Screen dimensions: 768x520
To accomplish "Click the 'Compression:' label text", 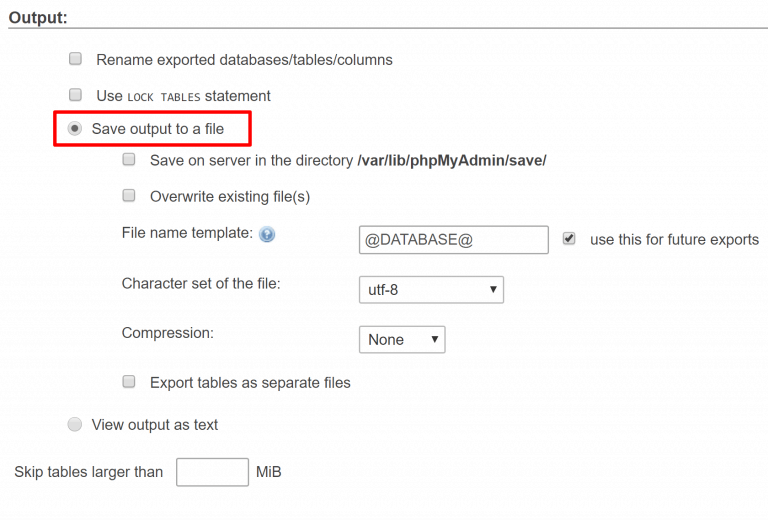I will (167, 333).
